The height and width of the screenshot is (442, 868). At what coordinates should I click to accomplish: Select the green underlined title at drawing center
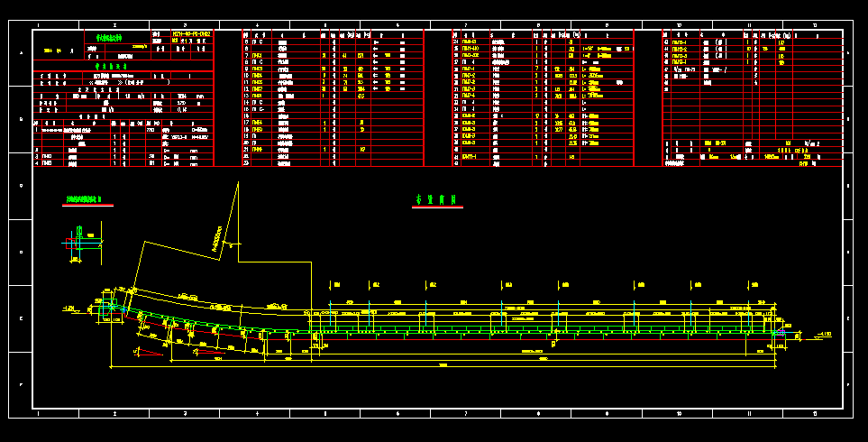[436, 200]
